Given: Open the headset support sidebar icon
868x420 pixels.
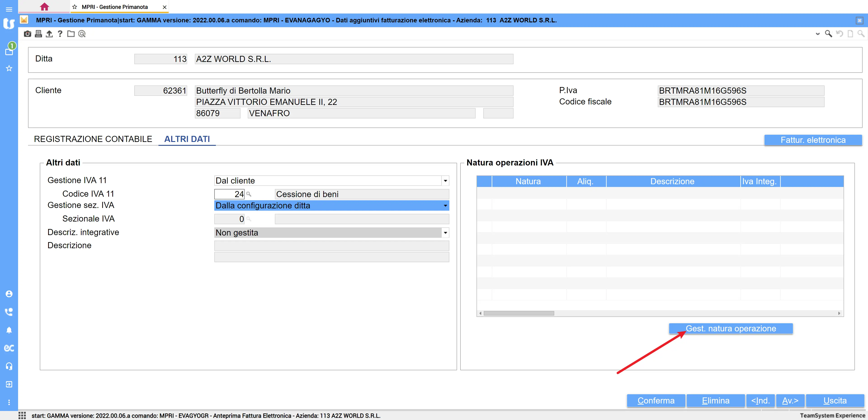Looking at the screenshot, I should (x=9, y=366).
